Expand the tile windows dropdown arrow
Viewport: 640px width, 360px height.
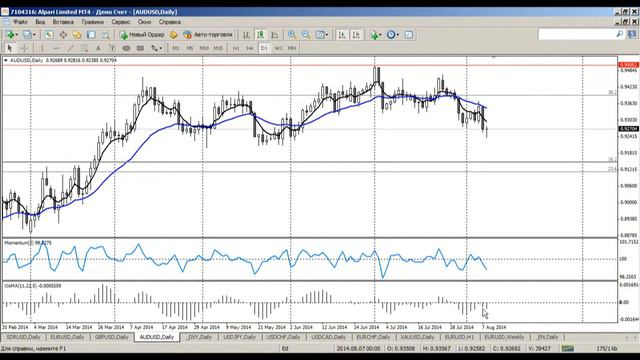coord(327,35)
